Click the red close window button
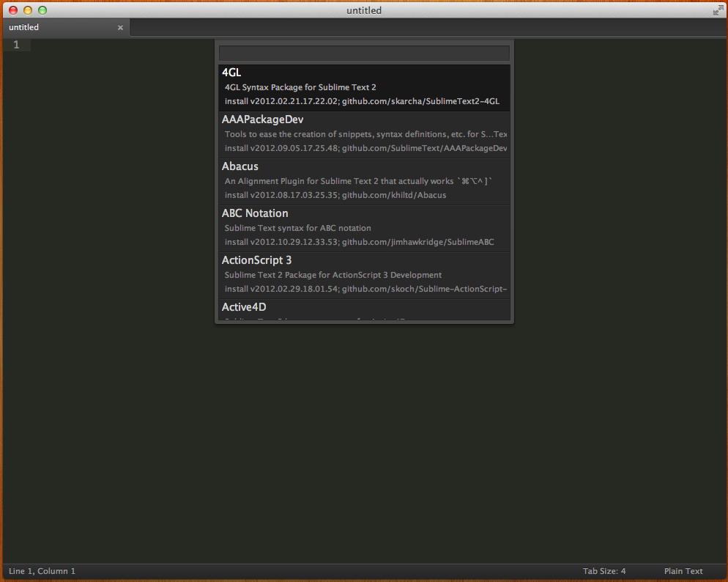Image resolution: width=728 pixels, height=582 pixels. pos(13,10)
